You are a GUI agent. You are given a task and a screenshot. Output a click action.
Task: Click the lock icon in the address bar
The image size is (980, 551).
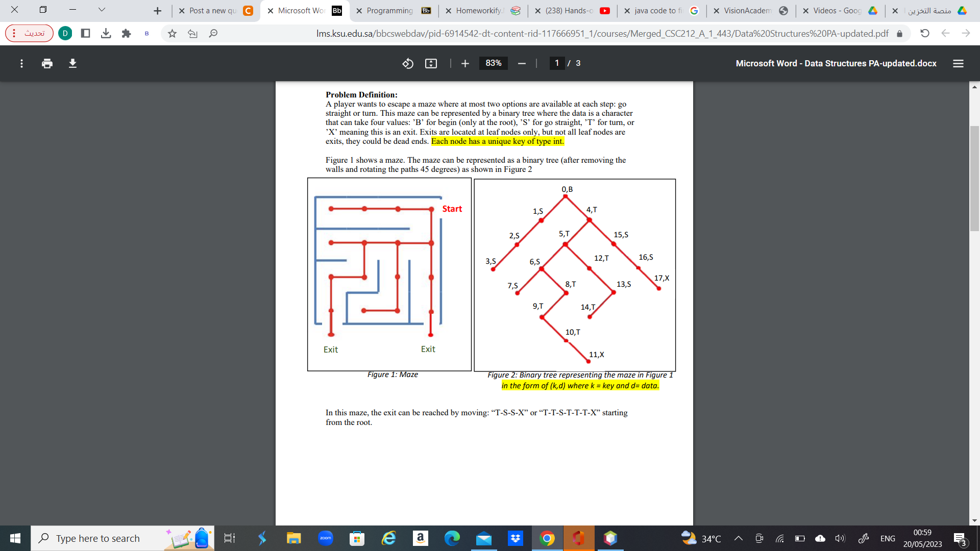tap(899, 33)
